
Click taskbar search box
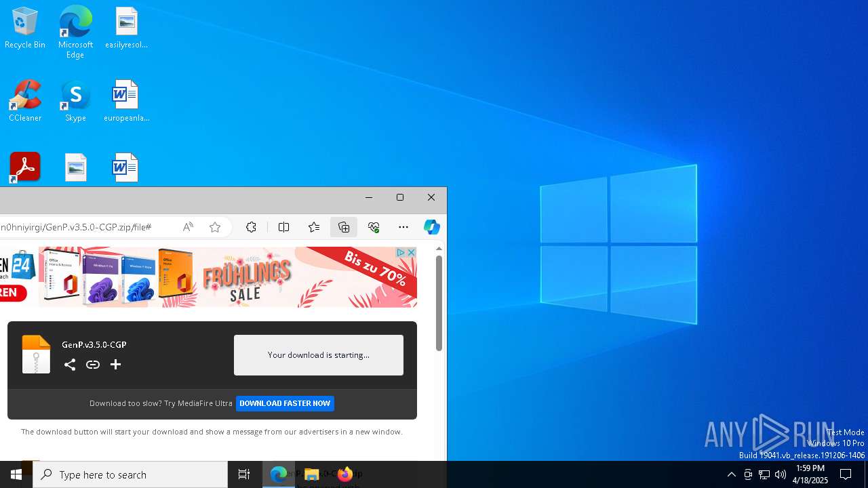point(130,474)
